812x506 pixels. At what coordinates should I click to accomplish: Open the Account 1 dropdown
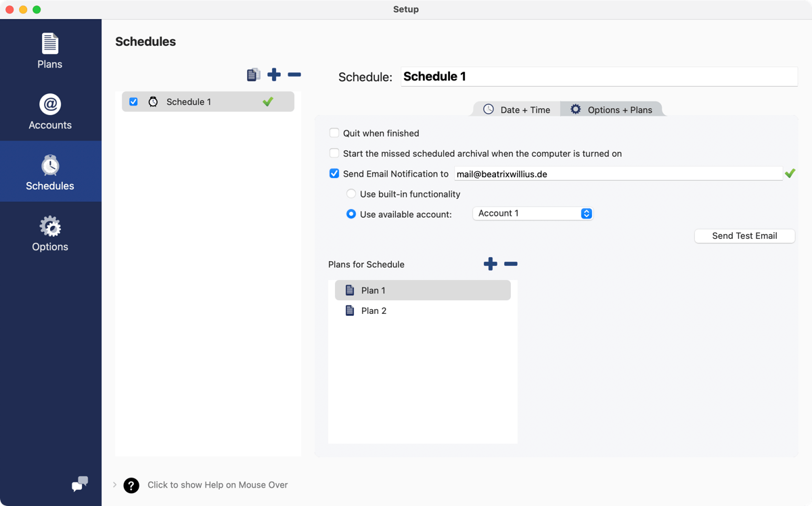[x=533, y=214]
